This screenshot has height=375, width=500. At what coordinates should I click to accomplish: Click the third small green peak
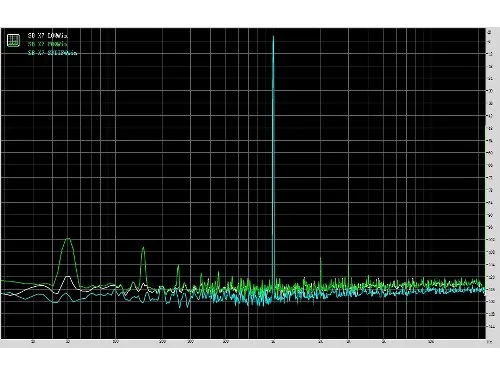(178, 266)
